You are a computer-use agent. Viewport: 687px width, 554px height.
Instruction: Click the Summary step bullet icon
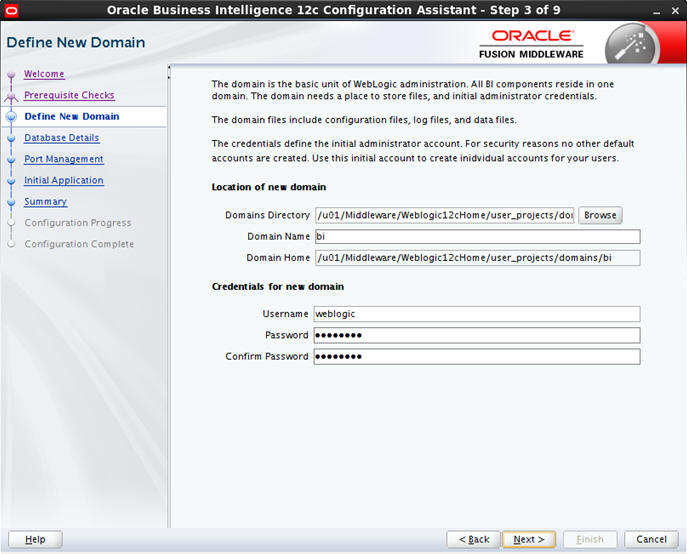11,202
